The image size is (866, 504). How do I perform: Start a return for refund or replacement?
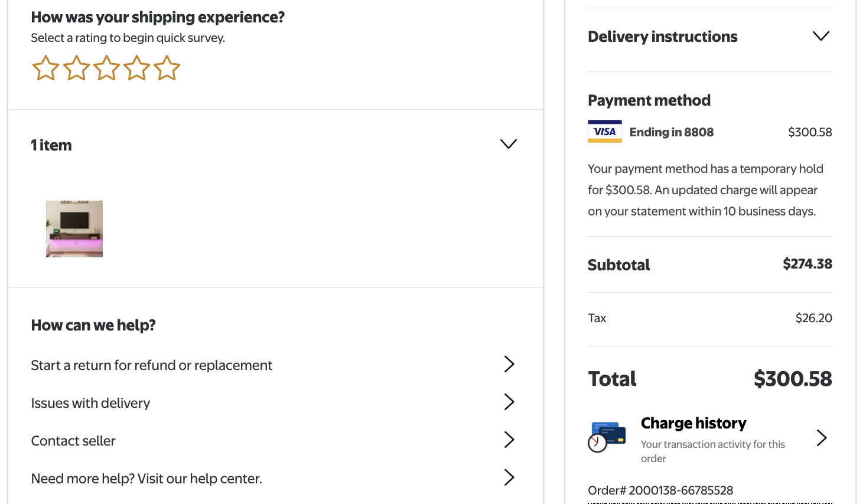tap(152, 365)
